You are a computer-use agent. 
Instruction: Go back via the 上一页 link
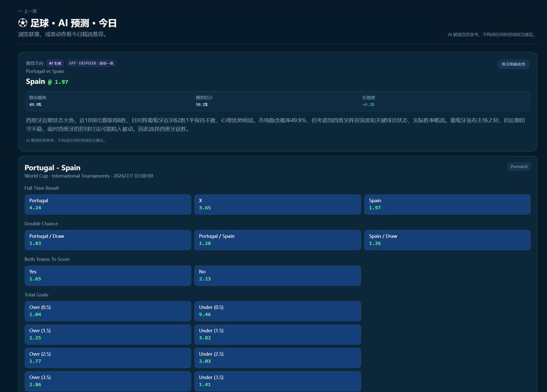click(x=27, y=11)
